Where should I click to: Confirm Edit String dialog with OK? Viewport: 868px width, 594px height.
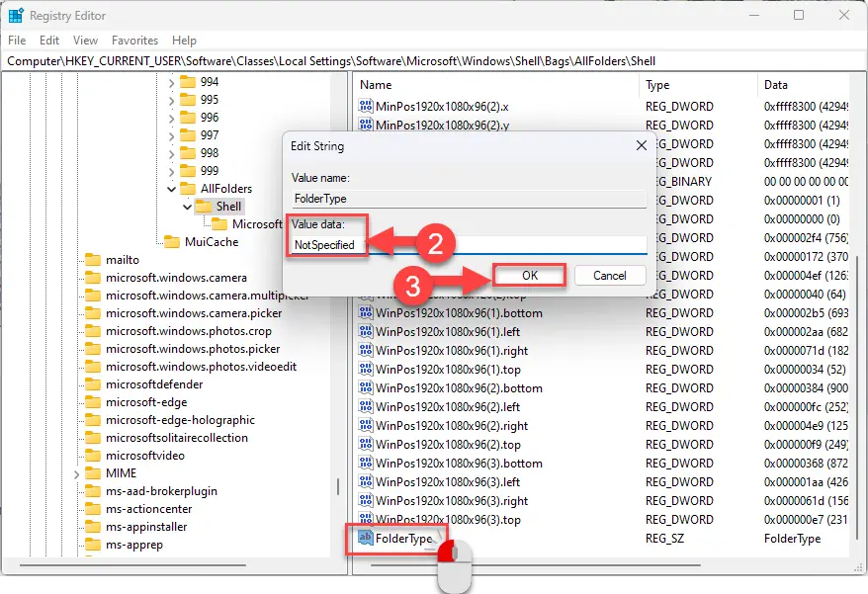pyautogui.click(x=530, y=276)
